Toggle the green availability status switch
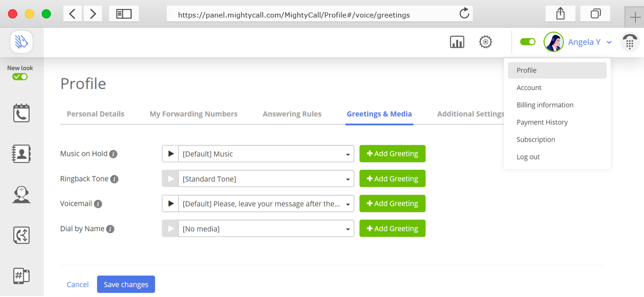 click(x=527, y=42)
